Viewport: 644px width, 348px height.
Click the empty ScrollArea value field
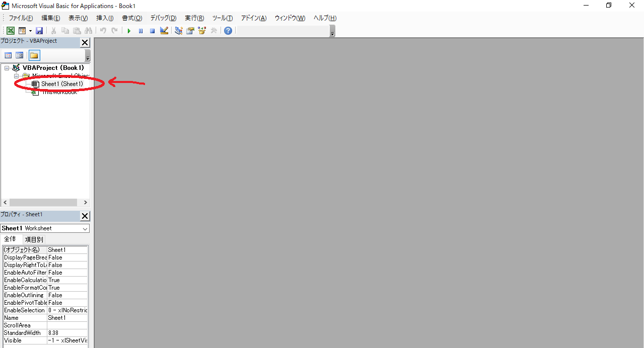click(67, 325)
